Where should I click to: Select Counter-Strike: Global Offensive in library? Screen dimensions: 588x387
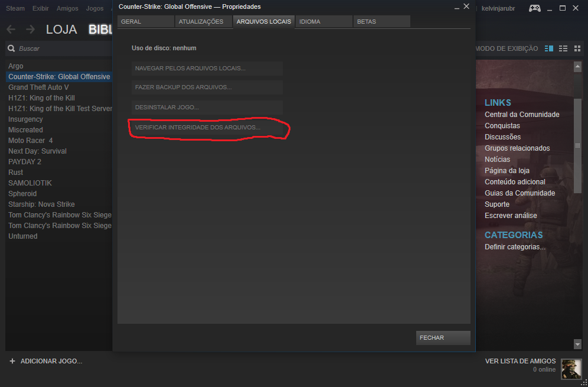[59, 77]
